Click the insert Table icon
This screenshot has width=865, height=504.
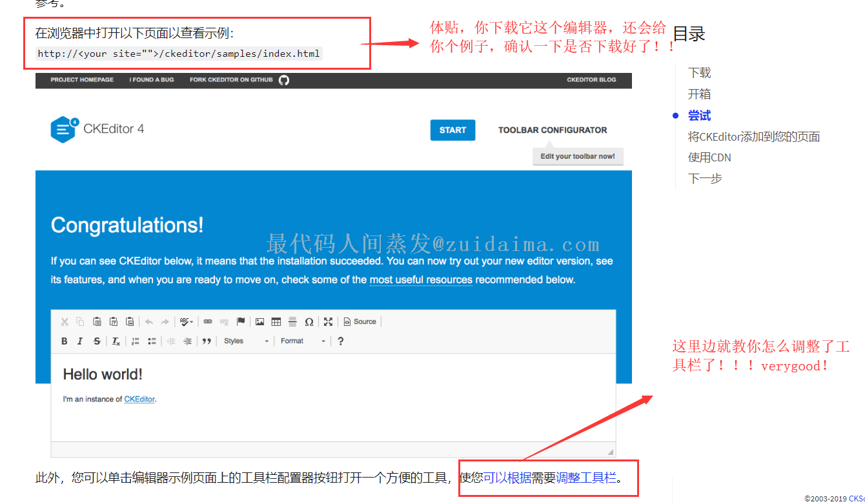276,321
